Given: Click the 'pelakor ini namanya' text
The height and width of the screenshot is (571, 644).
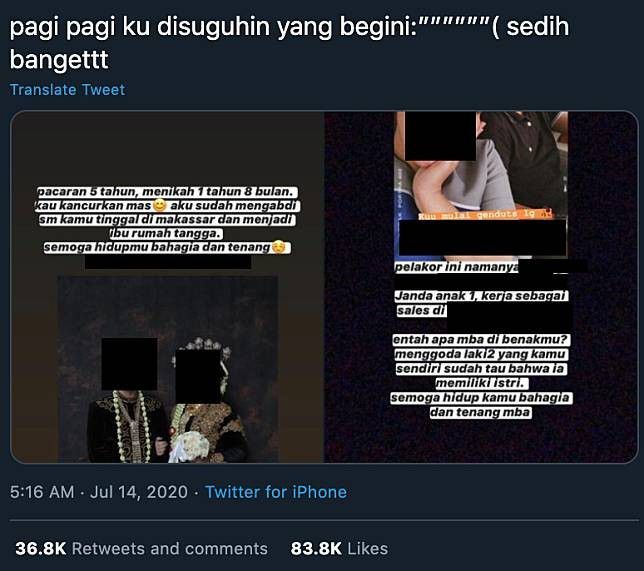Looking at the screenshot, I should tap(456, 267).
